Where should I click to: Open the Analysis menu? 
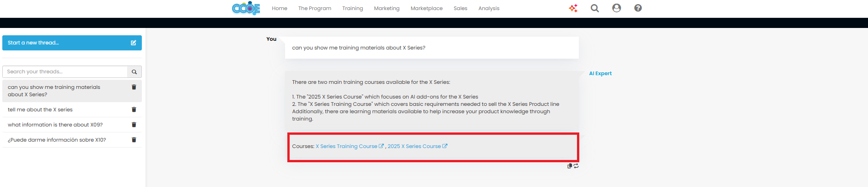click(489, 8)
